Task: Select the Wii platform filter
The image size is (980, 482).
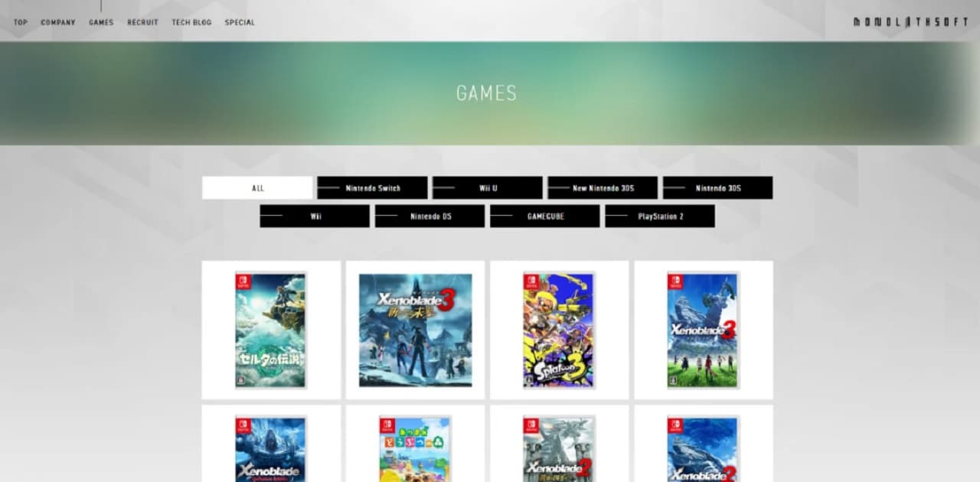Action: coord(315,217)
